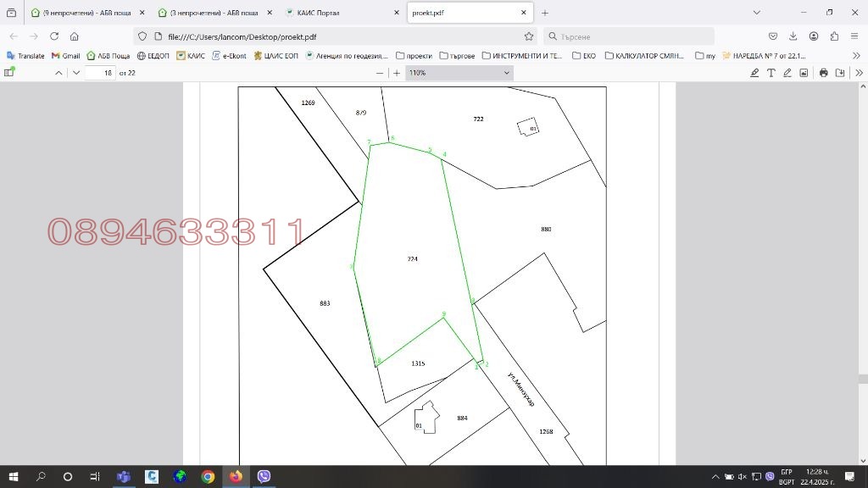Go to the previous PDF page
This screenshot has width=868, height=488.
58,73
